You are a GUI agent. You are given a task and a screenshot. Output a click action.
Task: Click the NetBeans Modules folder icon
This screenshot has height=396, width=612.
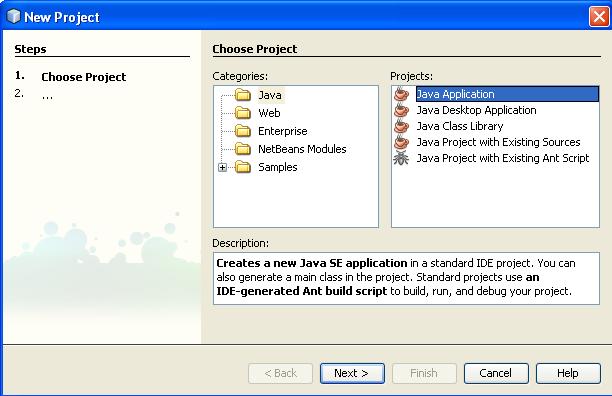(243, 149)
